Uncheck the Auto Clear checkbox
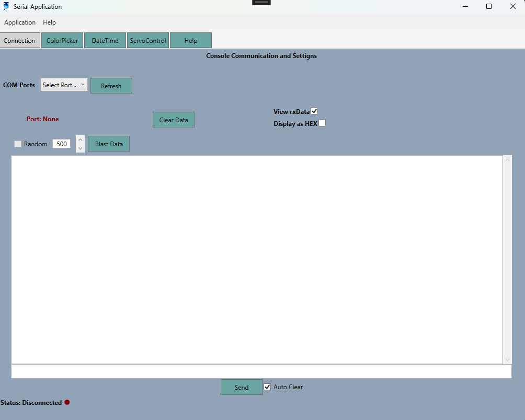The height and width of the screenshot is (420, 525). pyautogui.click(x=267, y=387)
